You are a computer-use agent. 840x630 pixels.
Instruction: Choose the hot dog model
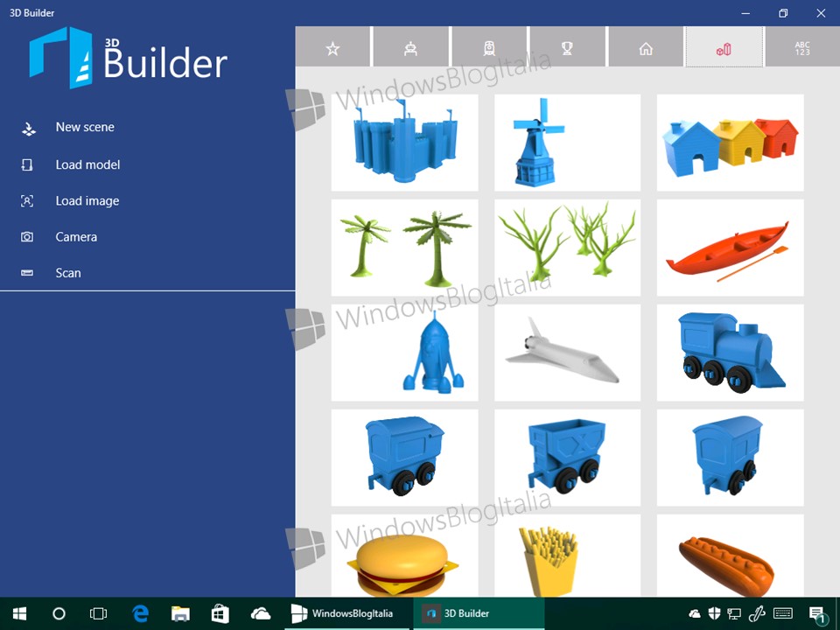730,556
